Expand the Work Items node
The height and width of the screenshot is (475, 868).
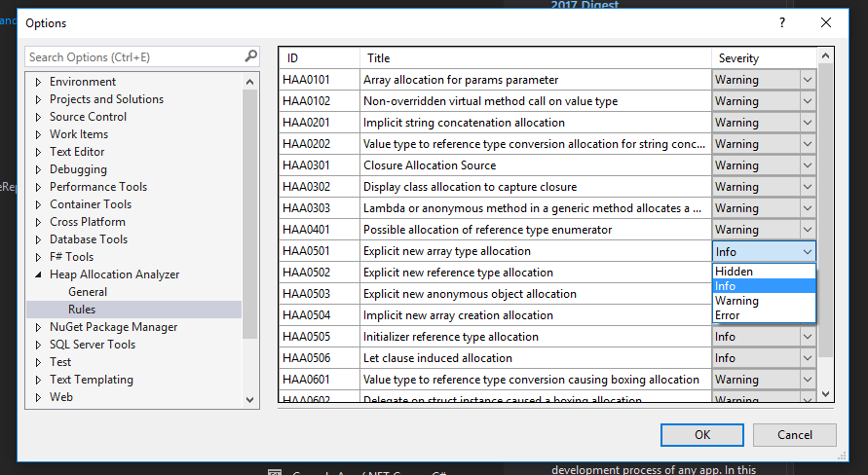pos(38,134)
